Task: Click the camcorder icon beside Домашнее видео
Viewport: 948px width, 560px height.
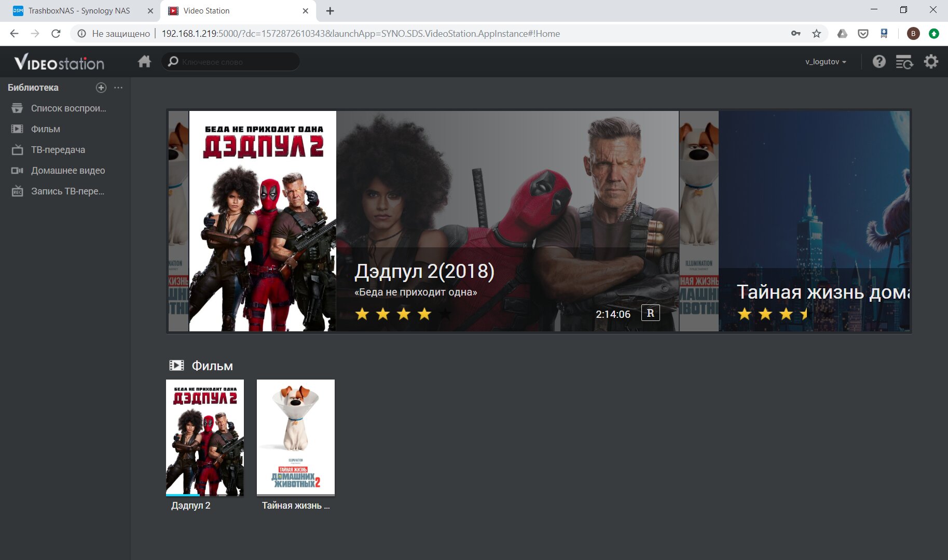Action: (17, 171)
